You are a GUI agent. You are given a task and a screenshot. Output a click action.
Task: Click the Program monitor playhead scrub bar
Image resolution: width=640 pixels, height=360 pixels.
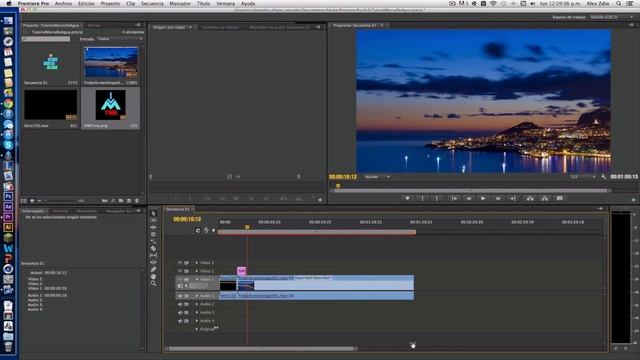click(x=469, y=190)
